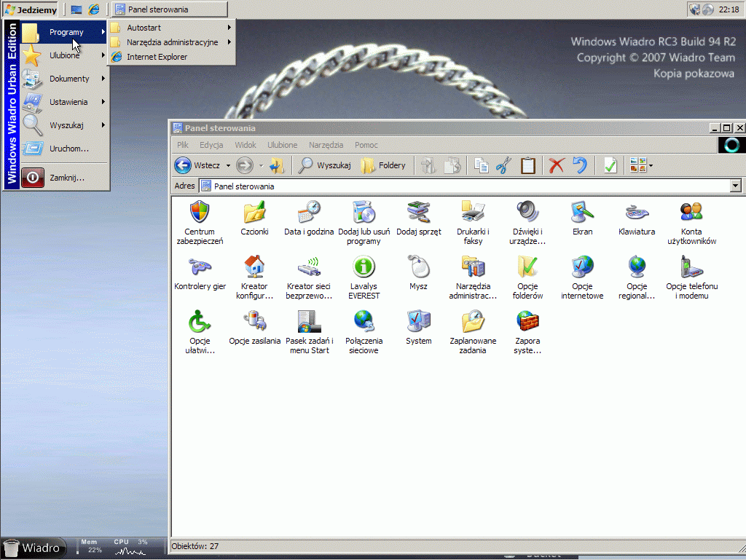The image size is (746, 560).
Task: Click the Wiadro recycle bin button
Action: (x=32, y=548)
